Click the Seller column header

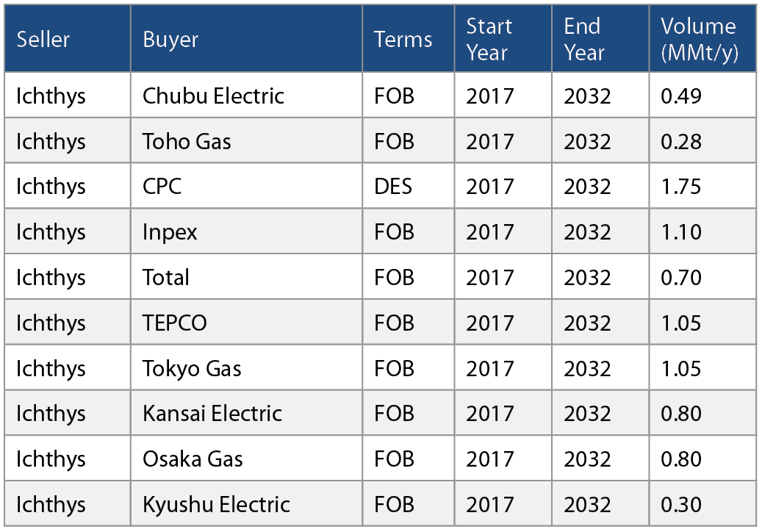68,39
